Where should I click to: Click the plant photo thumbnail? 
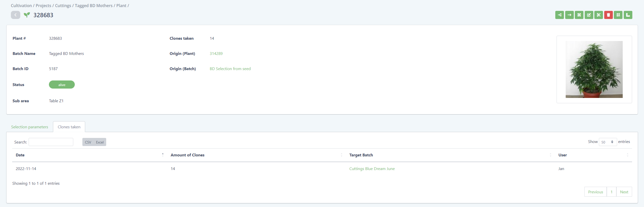pos(594,69)
